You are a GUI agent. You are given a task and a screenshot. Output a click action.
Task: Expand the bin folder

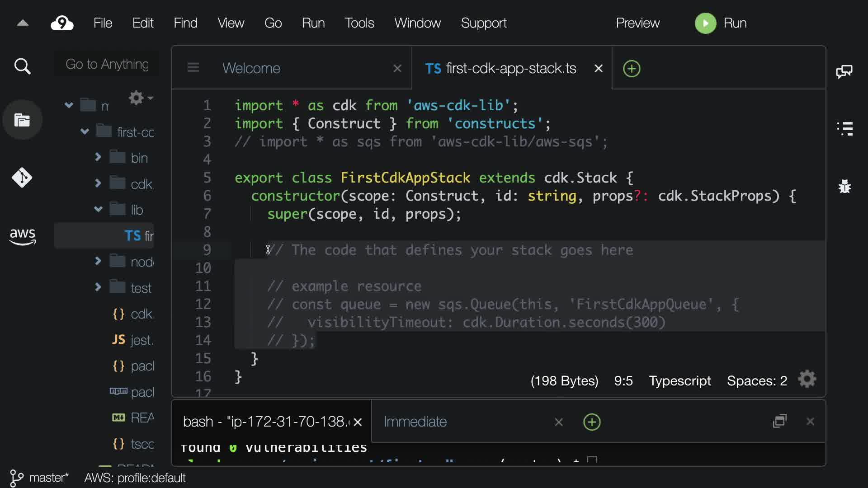pos(98,157)
